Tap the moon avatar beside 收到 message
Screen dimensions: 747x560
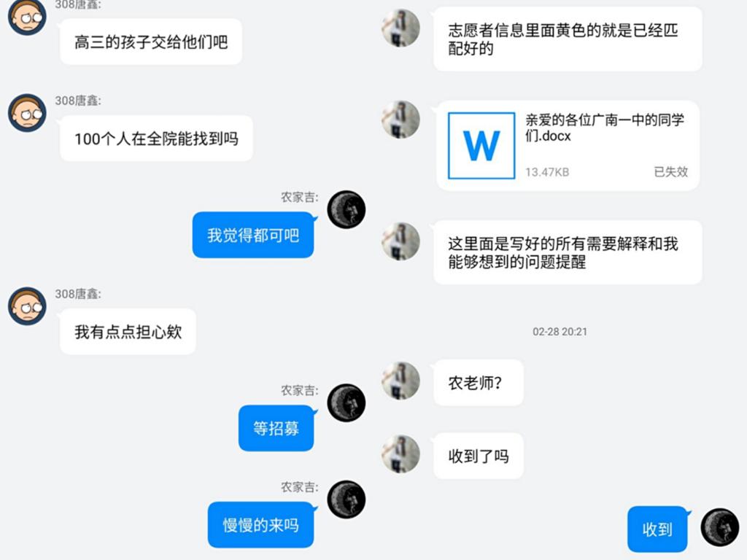pos(720,528)
